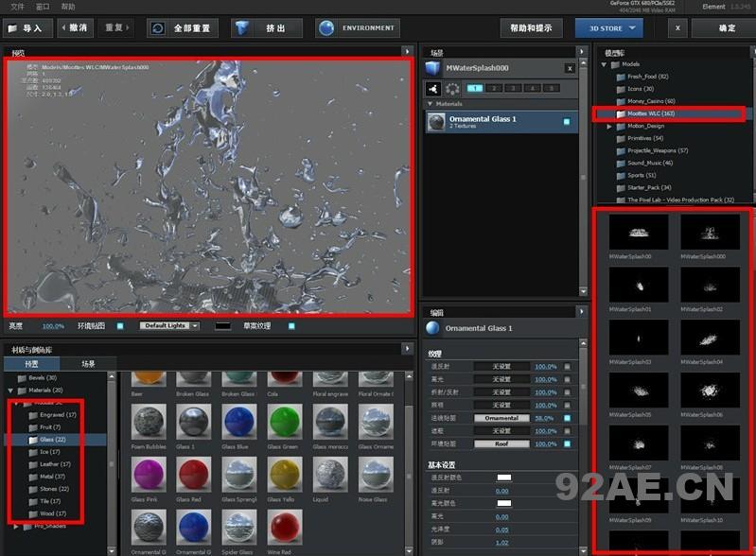Switch to the Scene (场景) tab

point(88,363)
